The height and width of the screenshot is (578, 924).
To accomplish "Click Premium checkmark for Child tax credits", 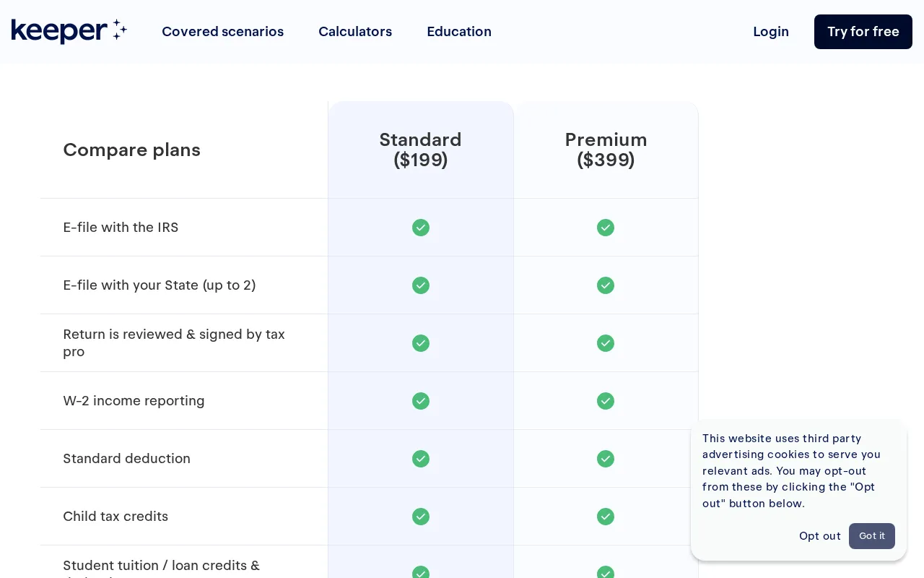I will [606, 517].
